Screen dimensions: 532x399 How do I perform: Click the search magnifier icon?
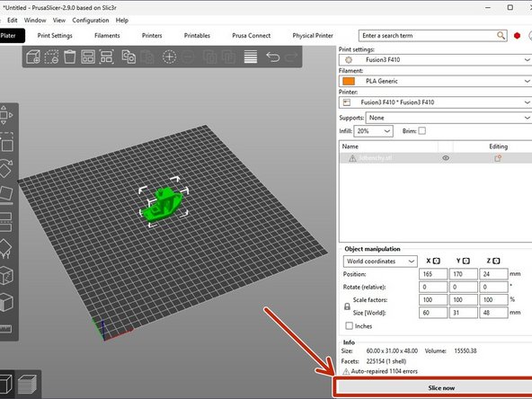501,35
